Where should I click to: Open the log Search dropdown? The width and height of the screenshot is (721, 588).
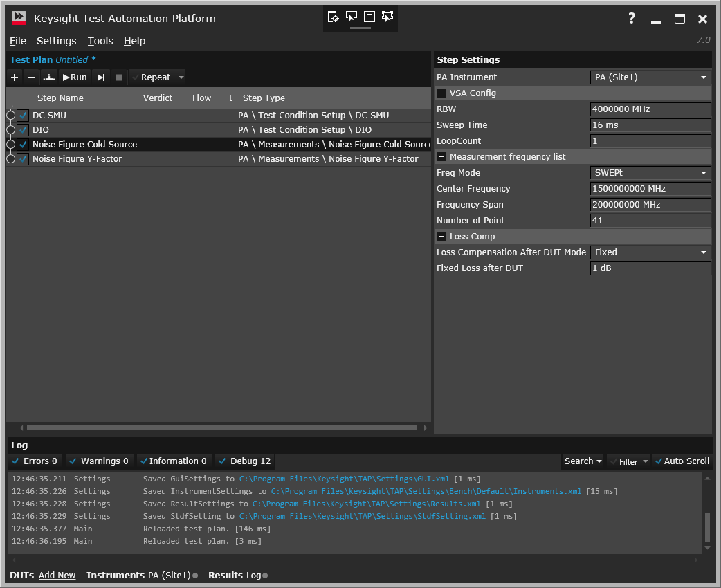click(583, 461)
